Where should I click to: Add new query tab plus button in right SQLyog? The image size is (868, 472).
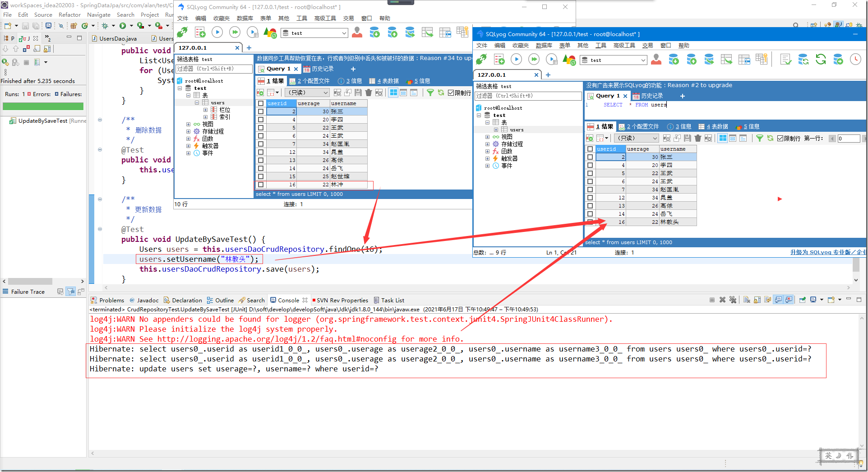pos(683,96)
